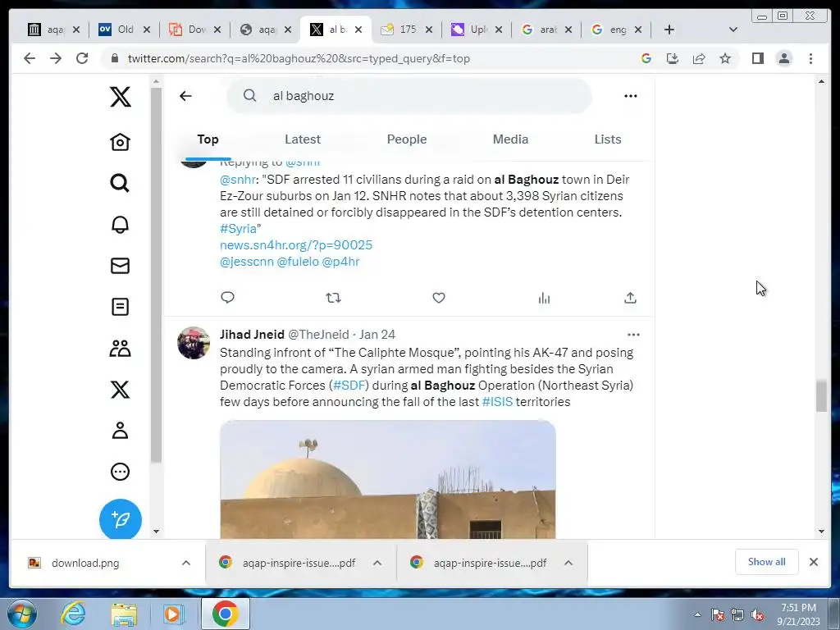Screen dimensions: 840x630
Task: Switch to People search tab
Action: pyautogui.click(x=407, y=139)
